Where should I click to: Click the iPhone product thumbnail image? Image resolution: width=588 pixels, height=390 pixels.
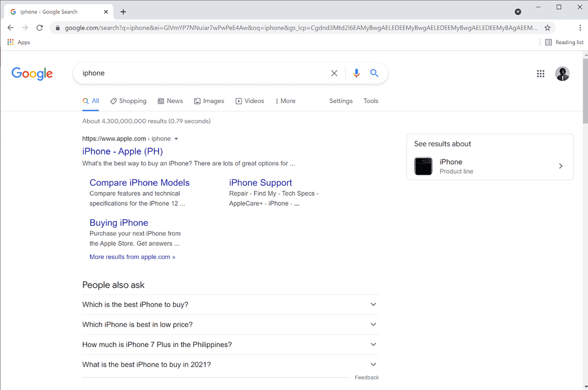423,166
